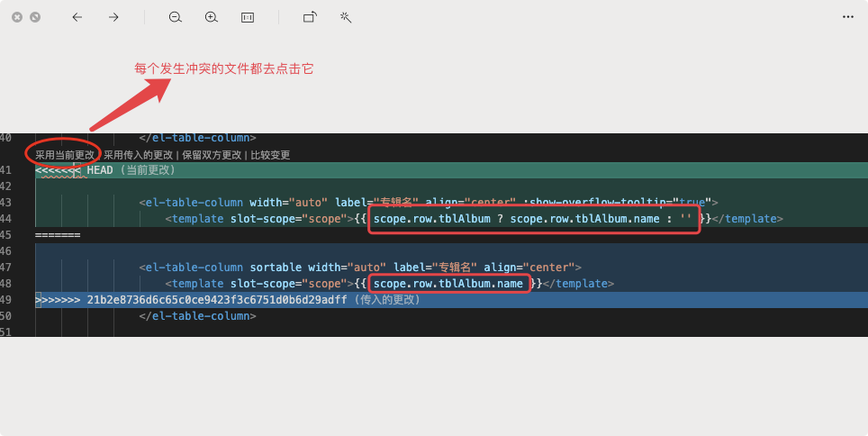Click line number 44 in gutter
Screen dimensions: 868x436
pos(6,218)
